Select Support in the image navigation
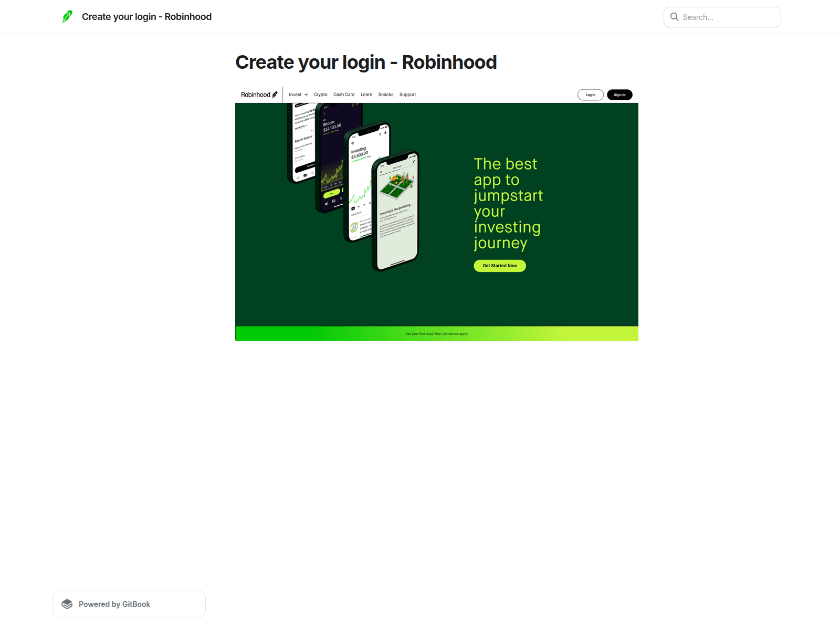 click(407, 94)
